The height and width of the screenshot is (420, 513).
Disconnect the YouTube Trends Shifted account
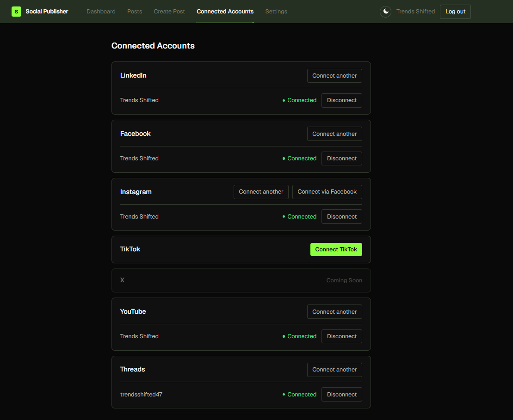341,336
